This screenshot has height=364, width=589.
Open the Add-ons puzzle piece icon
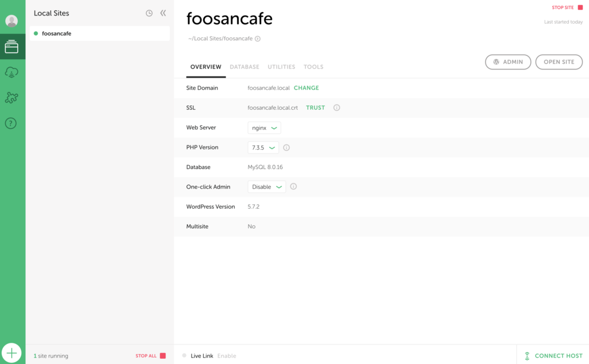coord(12,98)
